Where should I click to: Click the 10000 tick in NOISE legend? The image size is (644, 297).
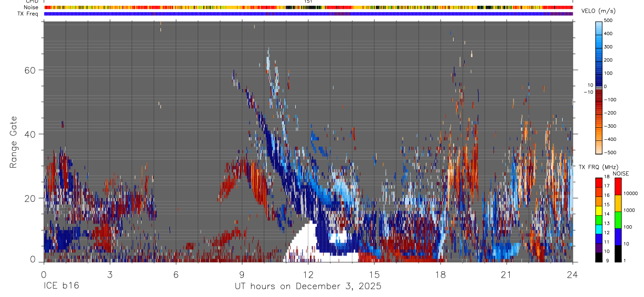[x=631, y=193]
